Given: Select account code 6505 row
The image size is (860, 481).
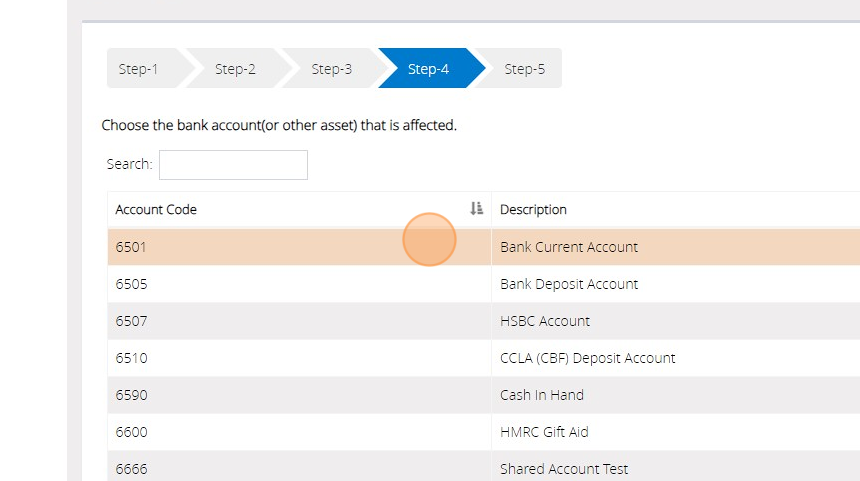Looking at the screenshot, I should coord(131,284).
